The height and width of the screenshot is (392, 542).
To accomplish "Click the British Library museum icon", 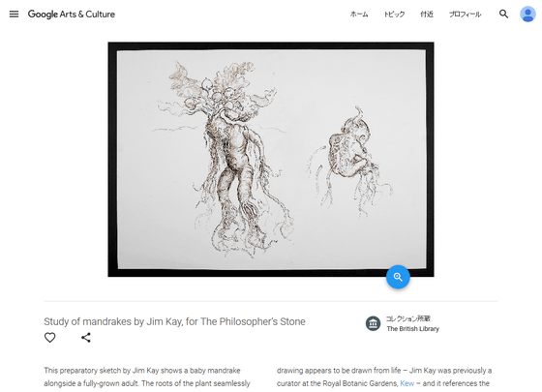I will 373,323.
